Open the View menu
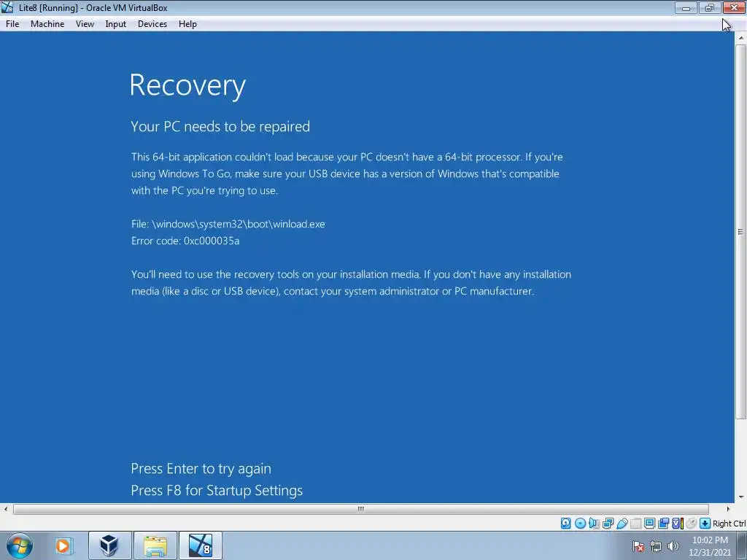The width and height of the screenshot is (747, 560). (85, 24)
